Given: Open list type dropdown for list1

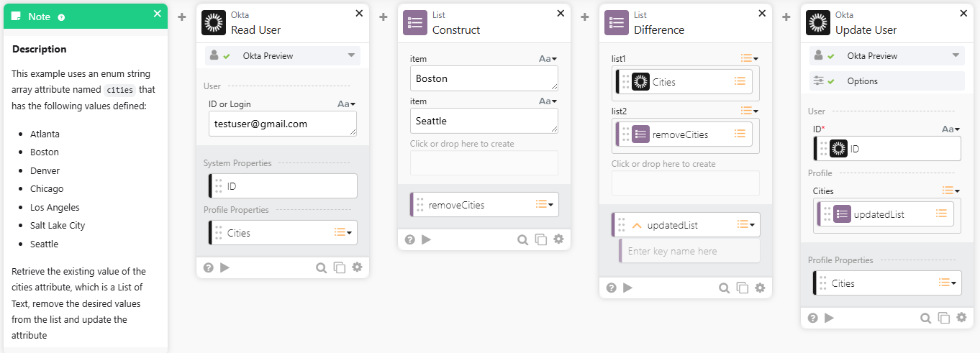Looking at the screenshot, I should [x=750, y=58].
